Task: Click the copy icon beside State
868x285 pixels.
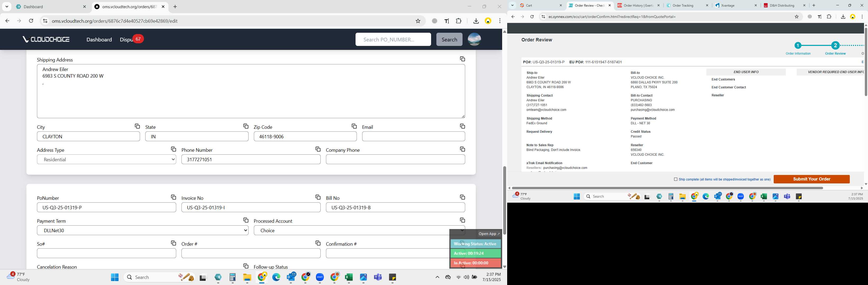Action: pyautogui.click(x=246, y=126)
